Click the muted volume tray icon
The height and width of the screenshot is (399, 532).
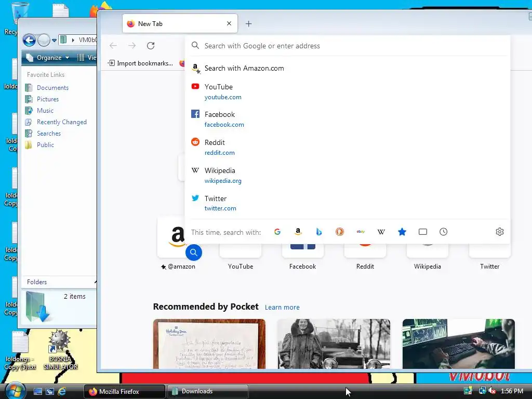pyautogui.click(x=493, y=391)
